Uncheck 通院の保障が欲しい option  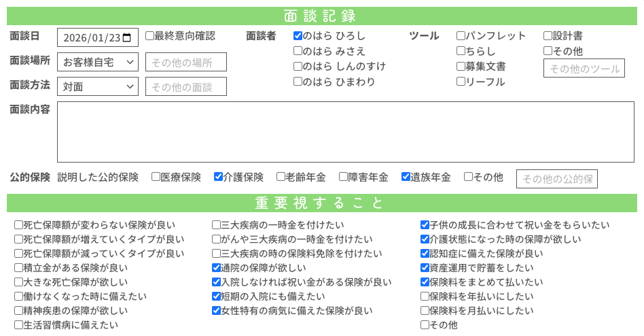[x=216, y=268]
